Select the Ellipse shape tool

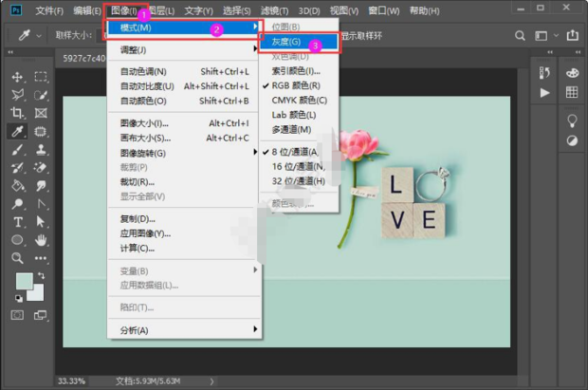[17, 240]
